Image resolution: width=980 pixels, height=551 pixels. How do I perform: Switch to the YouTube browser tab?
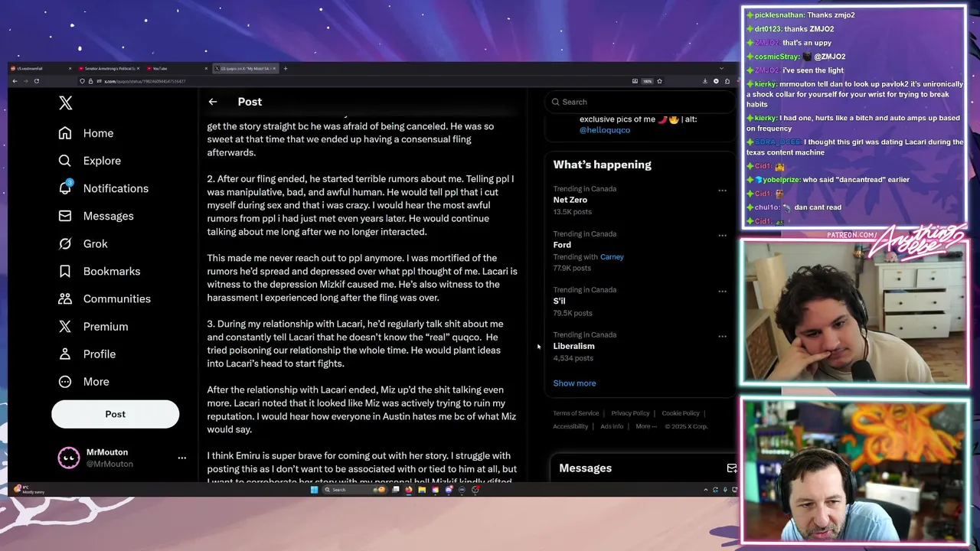pos(176,68)
